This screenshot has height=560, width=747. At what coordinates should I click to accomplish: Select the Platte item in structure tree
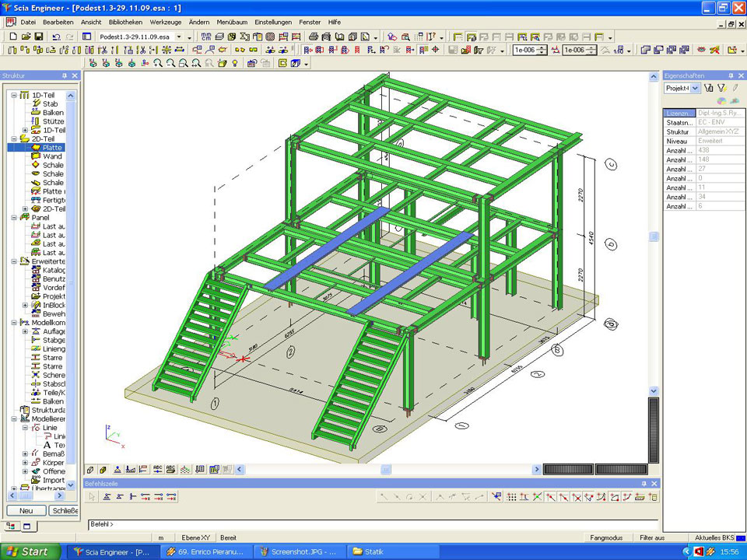click(51, 147)
